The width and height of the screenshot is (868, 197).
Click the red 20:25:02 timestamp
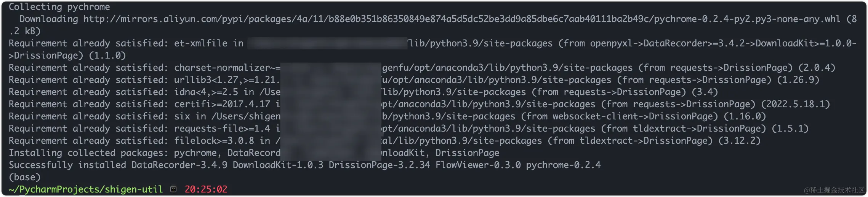tap(206, 189)
